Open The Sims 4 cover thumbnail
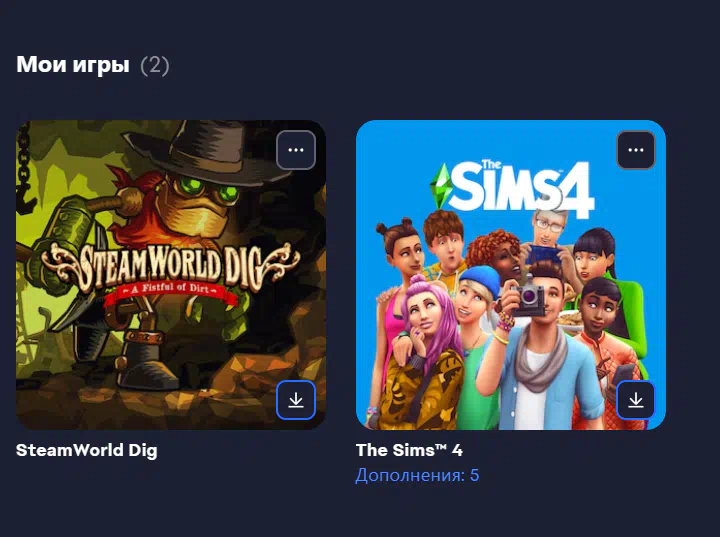 (x=511, y=275)
